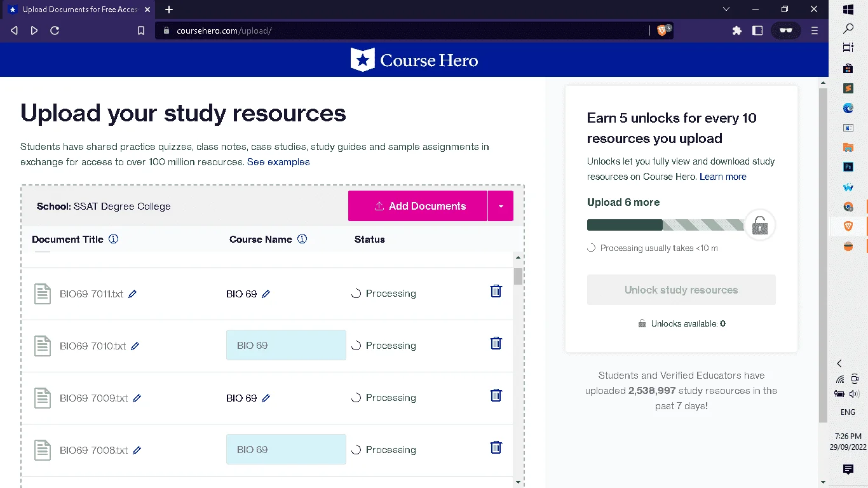
Task: Edit the title of BIO69 7011.txt
Action: pos(132,294)
